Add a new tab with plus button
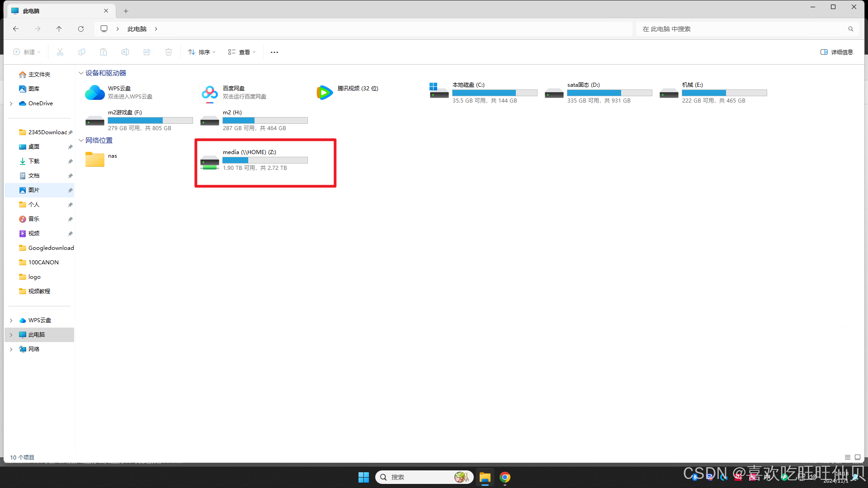The width and height of the screenshot is (868, 488). 126,11
